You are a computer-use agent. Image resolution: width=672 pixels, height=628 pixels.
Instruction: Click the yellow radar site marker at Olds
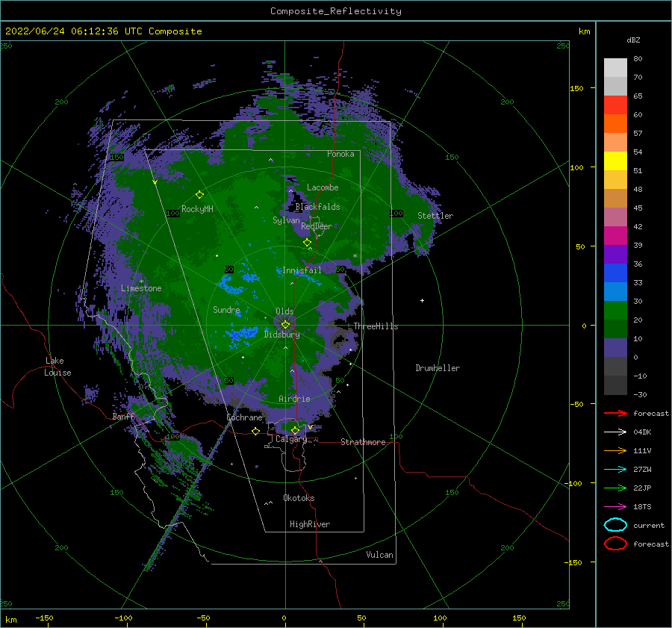click(285, 325)
